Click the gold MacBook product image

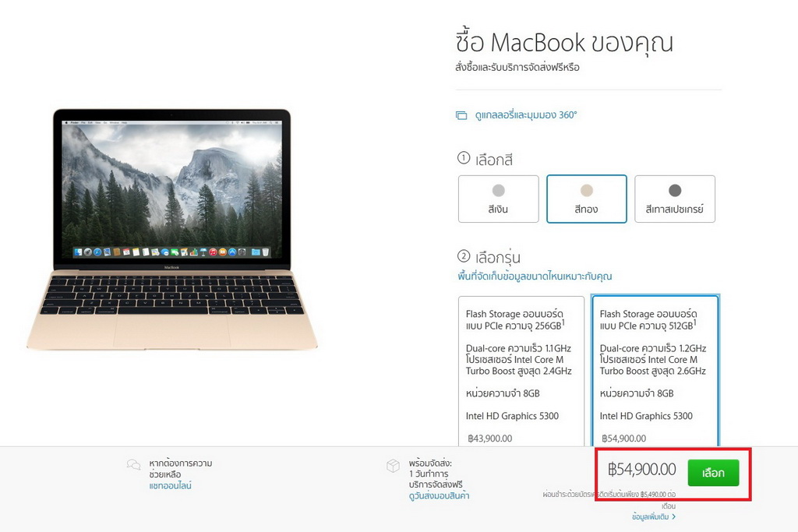click(172, 229)
